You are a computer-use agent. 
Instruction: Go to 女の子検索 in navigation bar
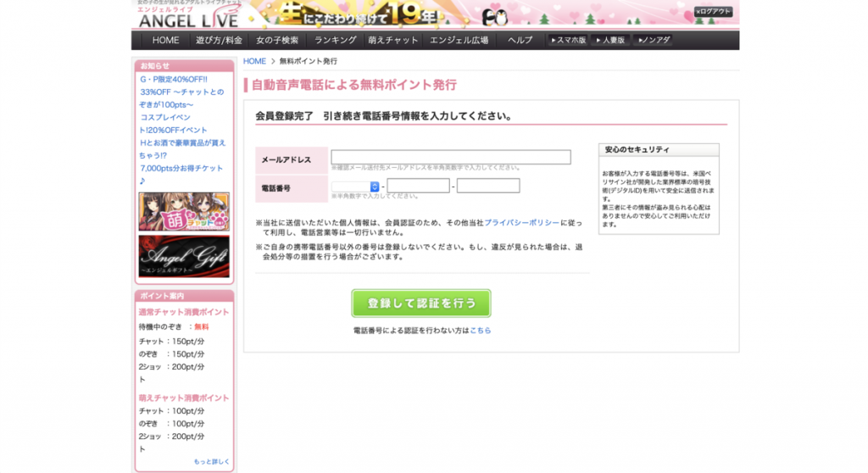pos(277,40)
